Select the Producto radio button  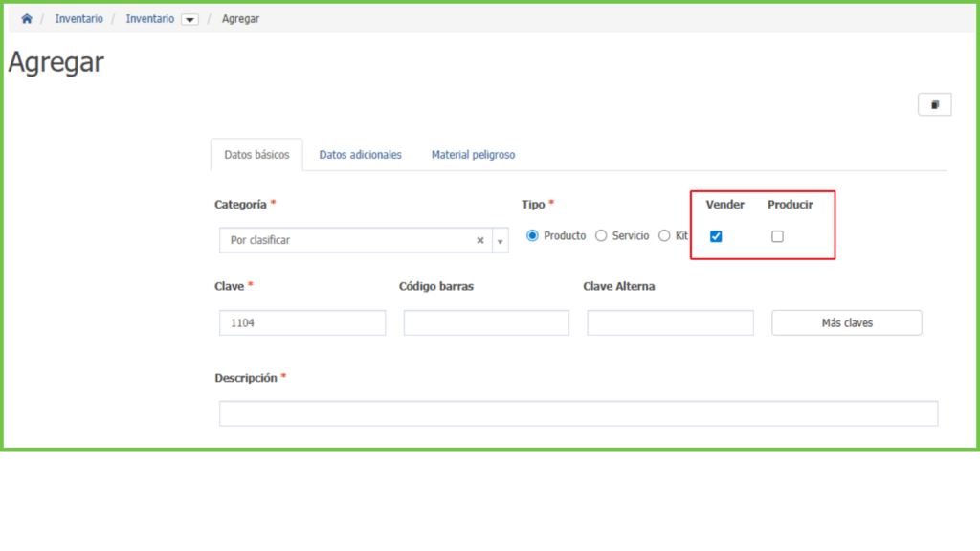click(x=533, y=236)
